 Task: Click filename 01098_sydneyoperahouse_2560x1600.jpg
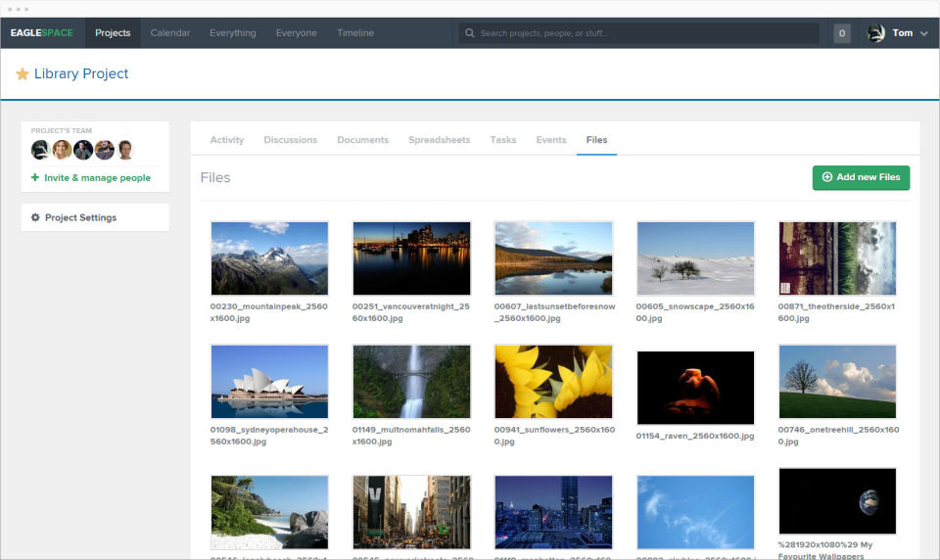tap(268, 436)
